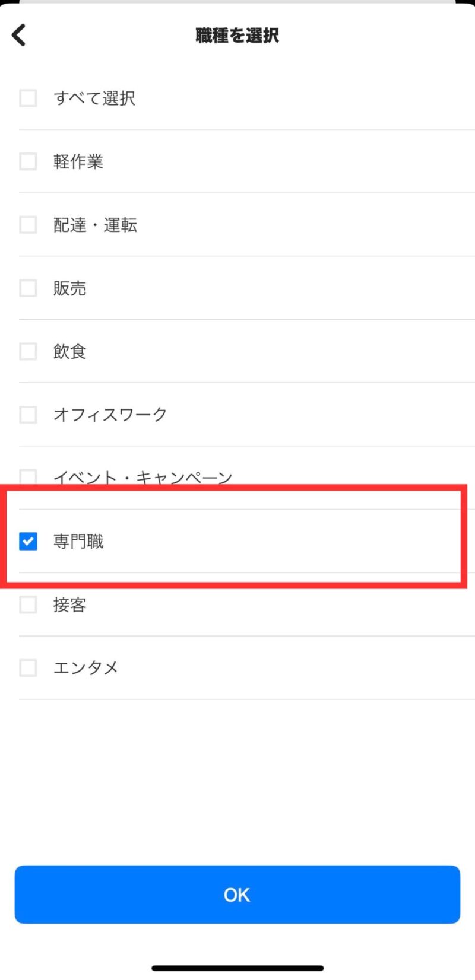Check the 飲食 checkbox
The width and height of the screenshot is (475, 980).
28,351
